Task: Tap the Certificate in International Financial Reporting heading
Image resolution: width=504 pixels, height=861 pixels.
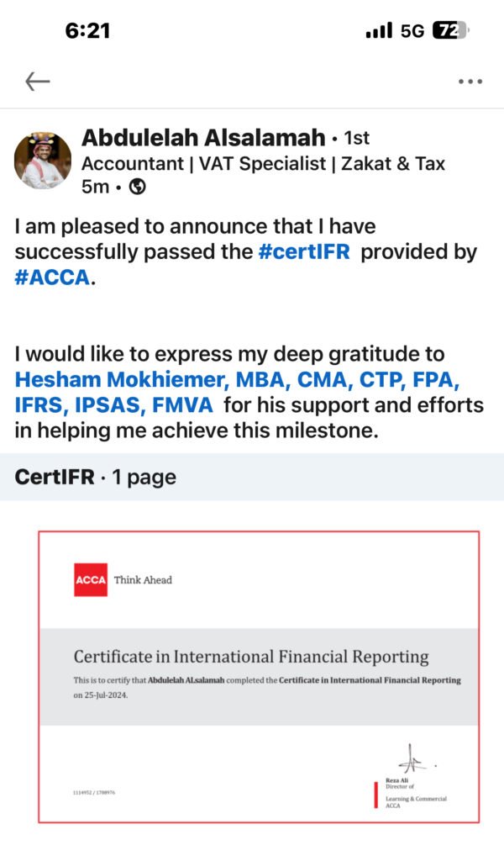Action: point(251,657)
